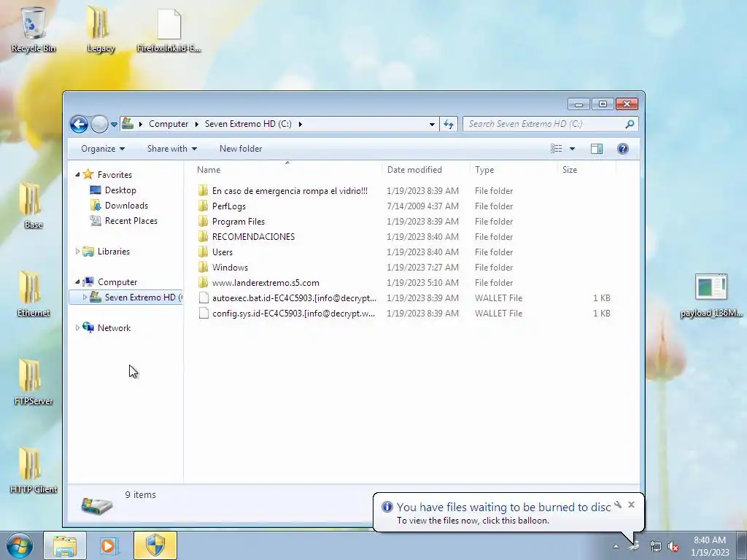
Task: Click the muted volume tray icon
Action: (x=673, y=546)
